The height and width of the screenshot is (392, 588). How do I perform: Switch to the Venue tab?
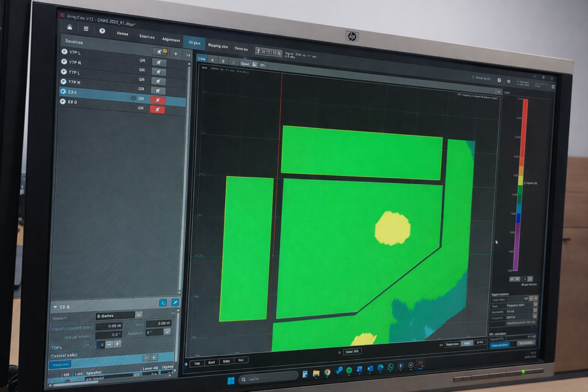click(x=122, y=33)
